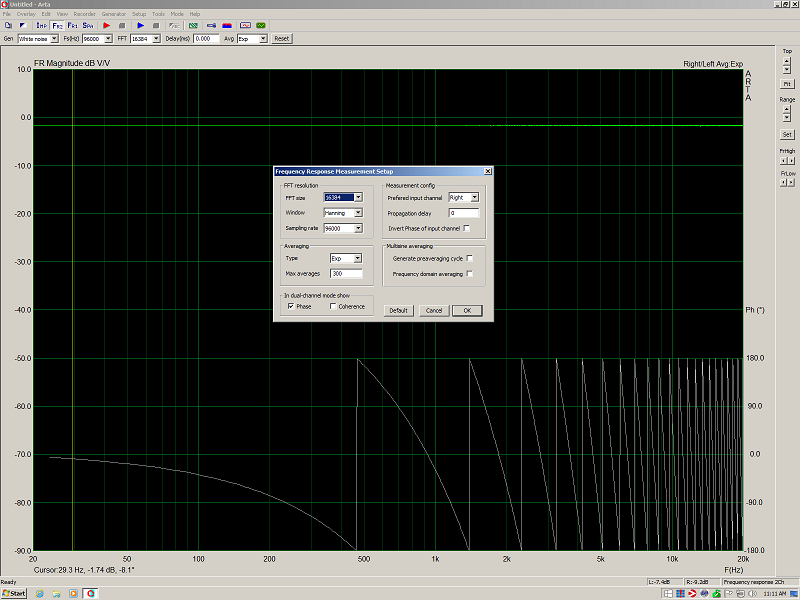
Task: Open the Mode menu
Action: (x=177, y=14)
